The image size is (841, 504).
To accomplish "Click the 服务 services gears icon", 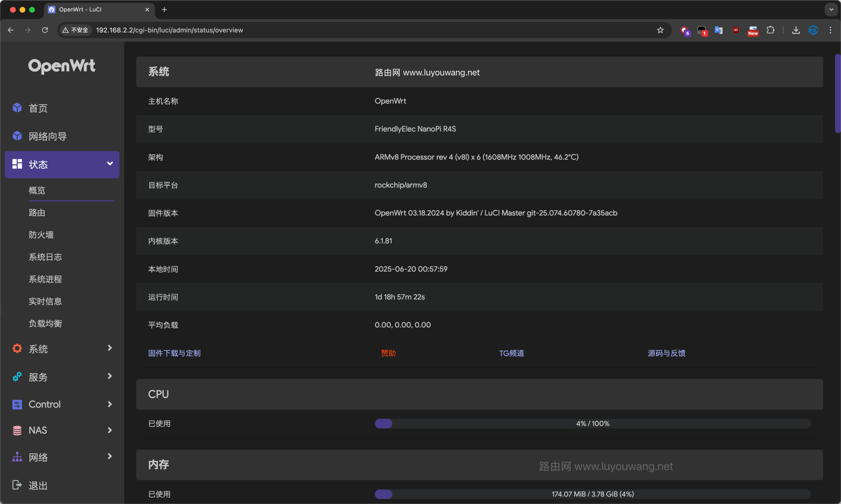I will [x=17, y=377].
